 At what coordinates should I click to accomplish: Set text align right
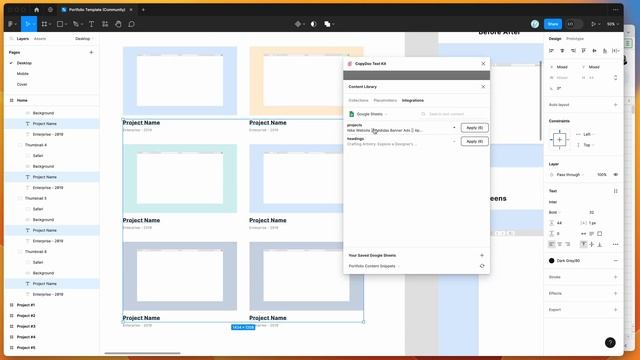568,244
